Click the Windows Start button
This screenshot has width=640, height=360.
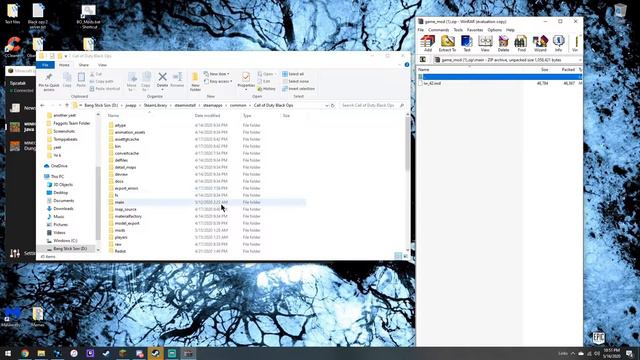pyautogui.click(x=8, y=353)
